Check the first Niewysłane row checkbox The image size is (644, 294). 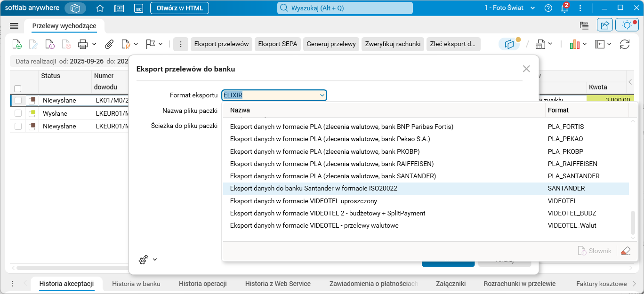[18, 100]
